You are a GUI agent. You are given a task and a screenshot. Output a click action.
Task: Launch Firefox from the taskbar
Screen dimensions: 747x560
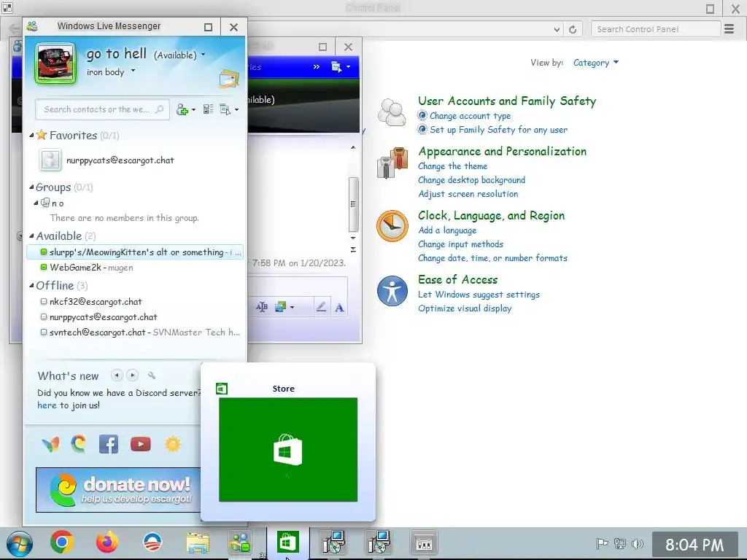[107, 542]
